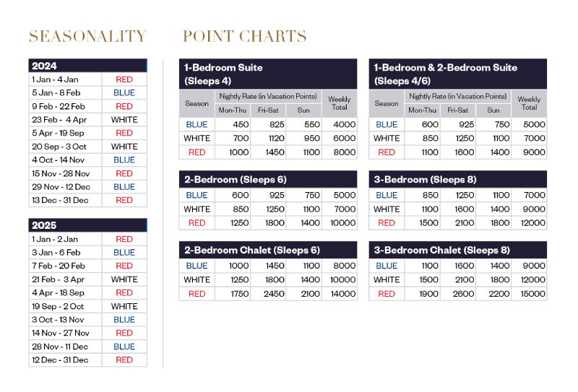Click the 450 Mon-Thu rate cell
Viewport: 578px width, 392px height.
[239, 124]
